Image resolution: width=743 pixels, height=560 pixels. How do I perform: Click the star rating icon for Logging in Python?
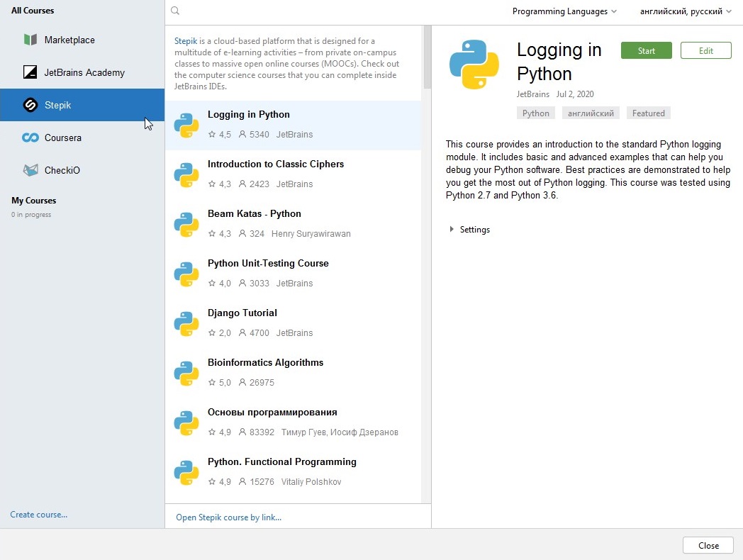tap(212, 134)
